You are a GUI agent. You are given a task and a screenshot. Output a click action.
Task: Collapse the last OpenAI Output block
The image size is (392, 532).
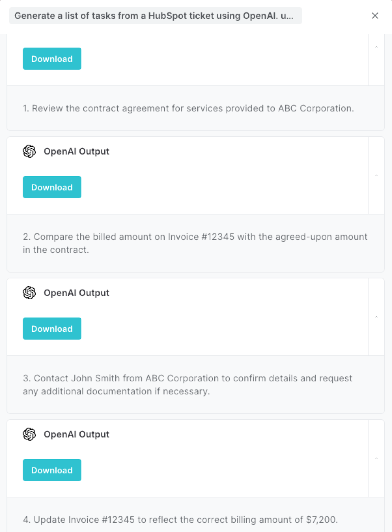(x=376, y=458)
